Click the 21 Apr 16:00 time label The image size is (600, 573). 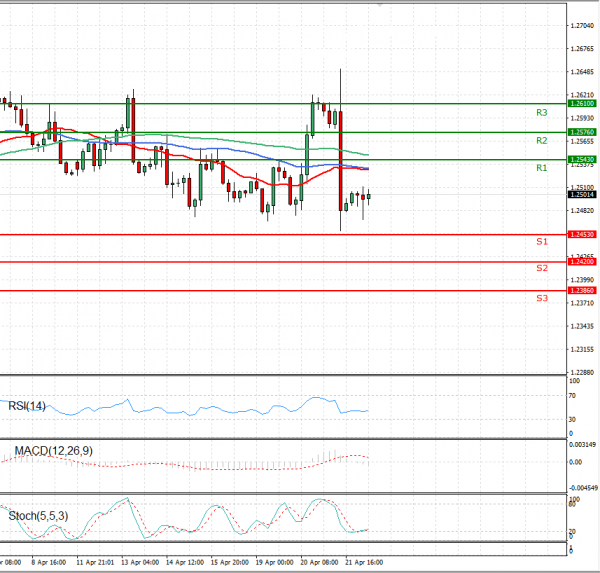coord(364,562)
